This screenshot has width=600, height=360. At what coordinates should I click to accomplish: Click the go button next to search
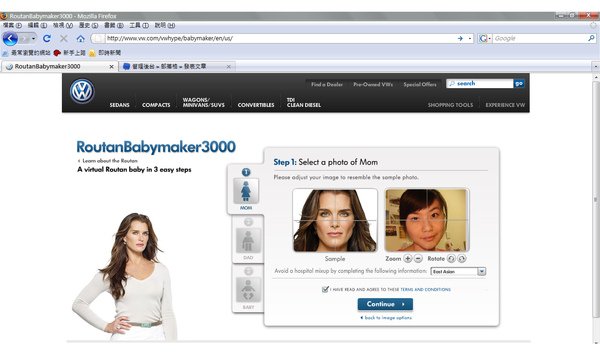pyautogui.click(x=519, y=83)
